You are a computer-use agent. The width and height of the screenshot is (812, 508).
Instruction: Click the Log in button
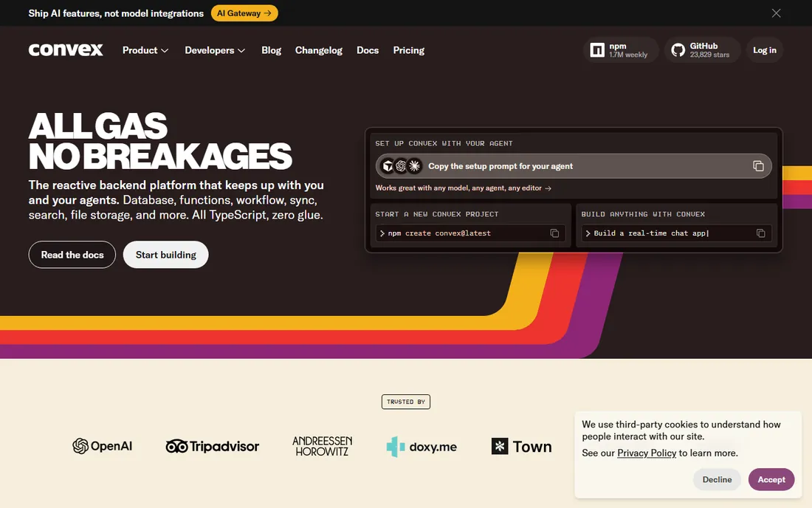764,50
